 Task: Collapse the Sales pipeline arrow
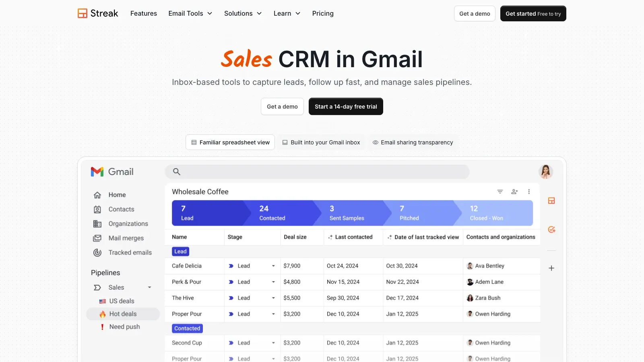click(x=149, y=288)
